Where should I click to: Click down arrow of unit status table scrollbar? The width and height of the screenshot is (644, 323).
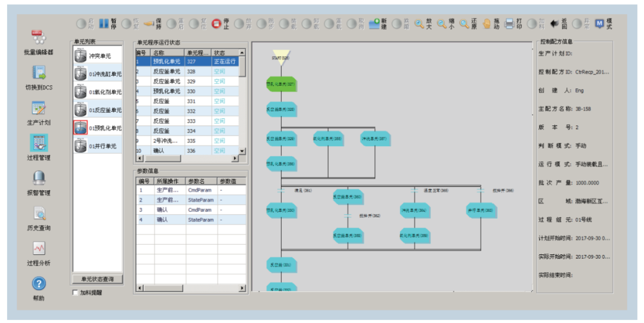pyautogui.click(x=242, y=151)
